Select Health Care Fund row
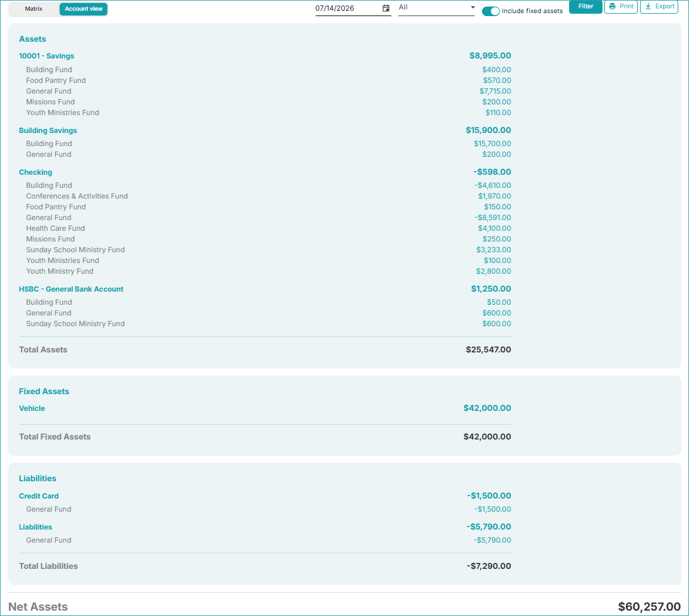 [x=55, y=228]
